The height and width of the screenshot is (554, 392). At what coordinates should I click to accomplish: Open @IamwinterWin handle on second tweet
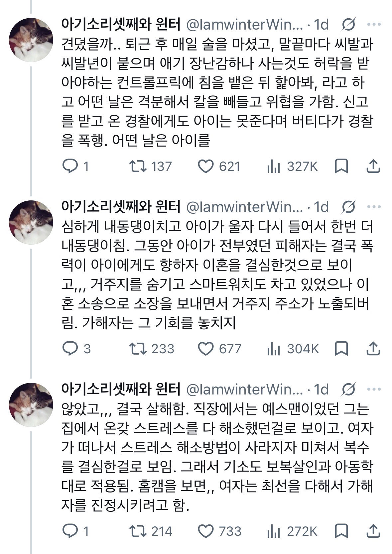(x=244, y=207)
